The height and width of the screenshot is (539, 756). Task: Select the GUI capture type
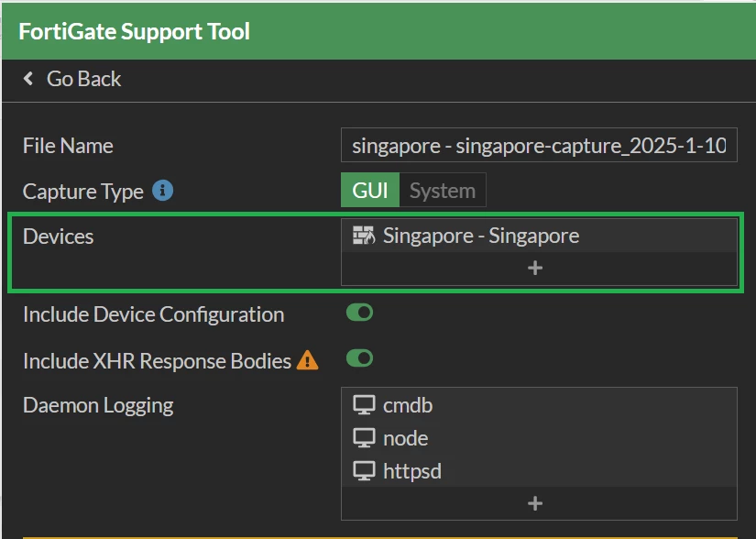point(370,190)
